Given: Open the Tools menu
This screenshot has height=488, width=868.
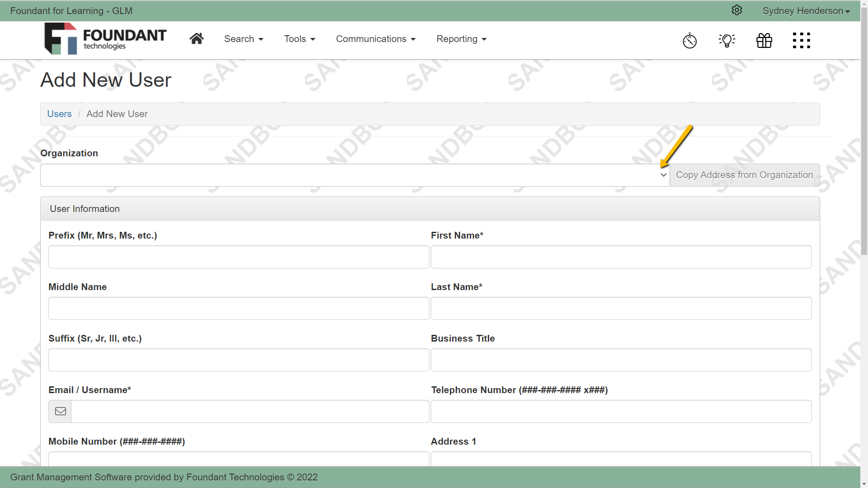Looking at the screenshot, I should (299, 39).
